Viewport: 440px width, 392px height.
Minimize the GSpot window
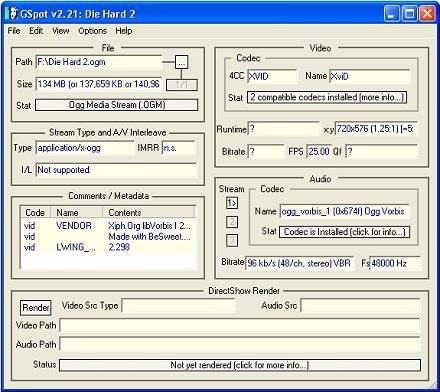[391, 14]
